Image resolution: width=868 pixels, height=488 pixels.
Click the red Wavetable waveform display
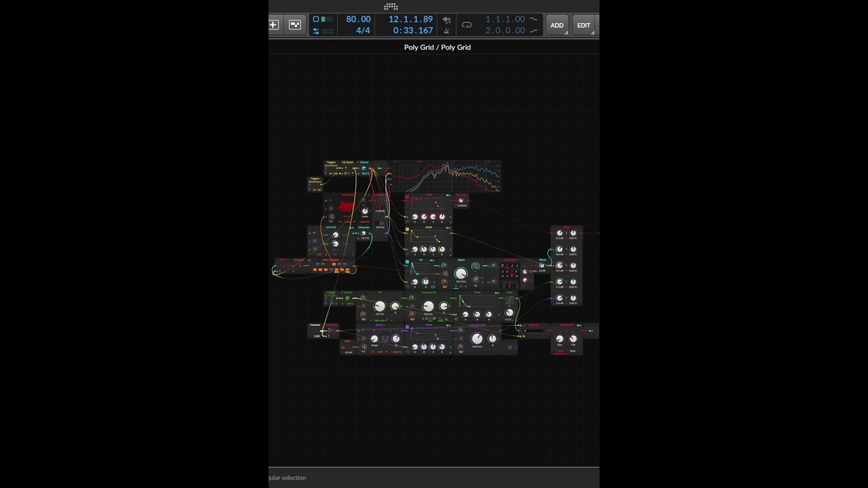(x=346, y=207)
